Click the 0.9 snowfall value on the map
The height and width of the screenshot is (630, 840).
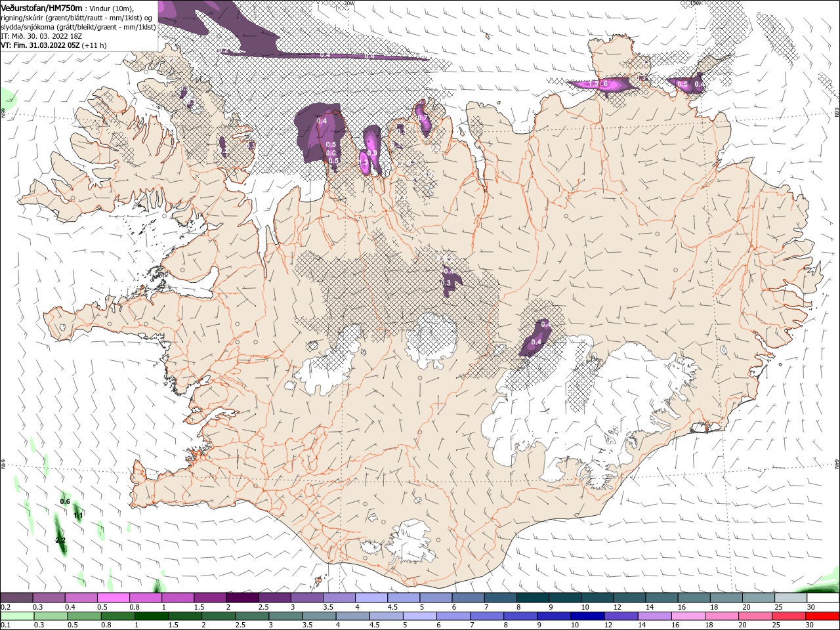click(x=372, y=153)
